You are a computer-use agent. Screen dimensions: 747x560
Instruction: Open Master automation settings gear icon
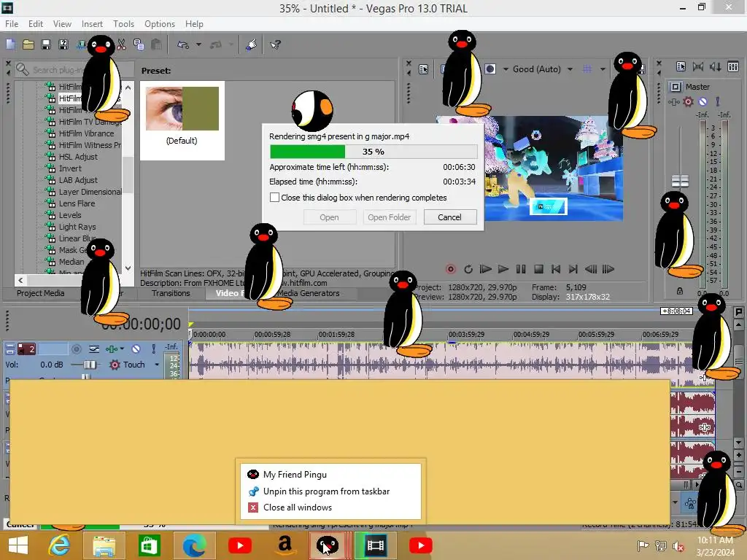tap(688, 102)
